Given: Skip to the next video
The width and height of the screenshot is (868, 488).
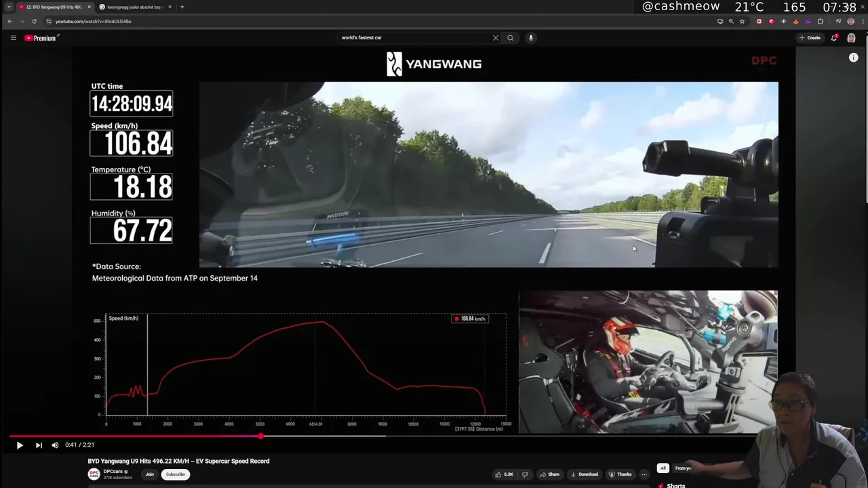Looking at the screenshot, I should click(x=39, y=445).
